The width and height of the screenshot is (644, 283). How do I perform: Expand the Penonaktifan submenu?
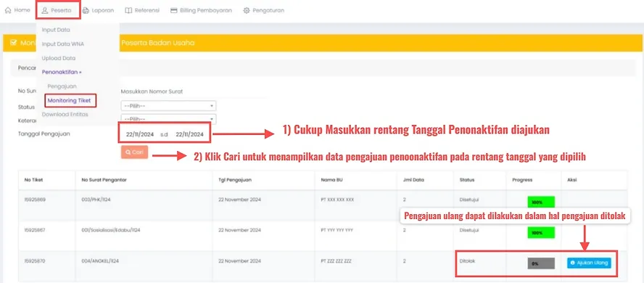(62, 72)
